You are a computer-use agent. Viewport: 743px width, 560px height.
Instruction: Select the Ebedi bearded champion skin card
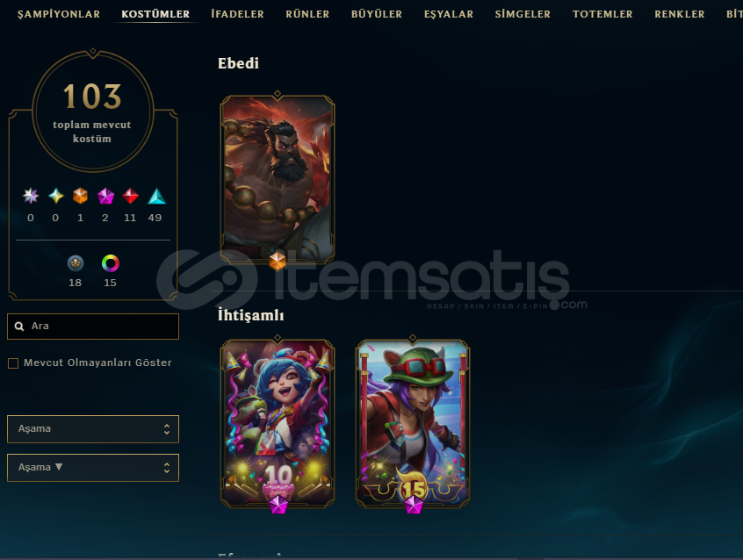click(x=278, y=179)
